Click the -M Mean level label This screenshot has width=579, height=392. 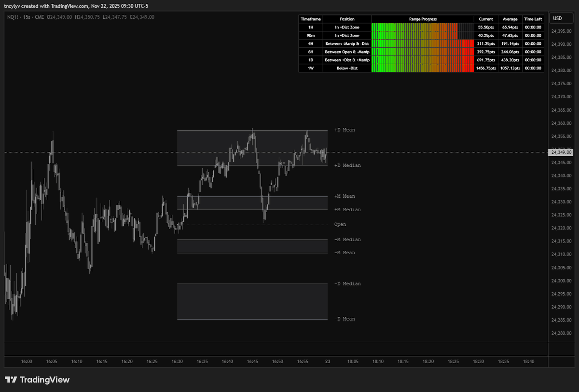[x=345, y=253]
